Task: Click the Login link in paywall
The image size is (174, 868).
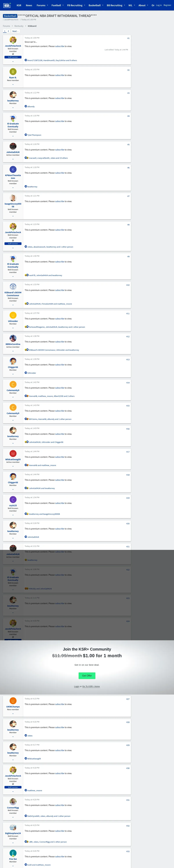Action: 77,686
